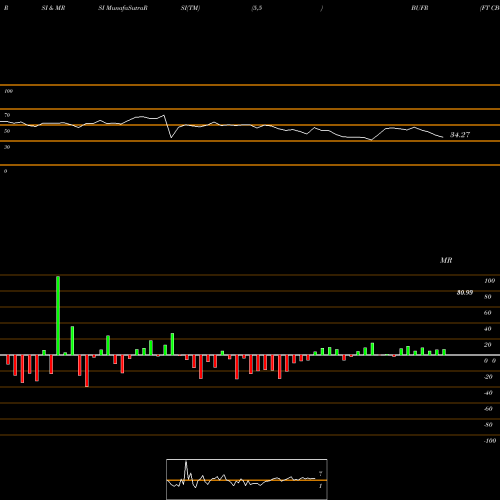Click the 50 level label on the RSI axis
The height and width of the screenshot is (500, 500).
[x=7, y=131]
